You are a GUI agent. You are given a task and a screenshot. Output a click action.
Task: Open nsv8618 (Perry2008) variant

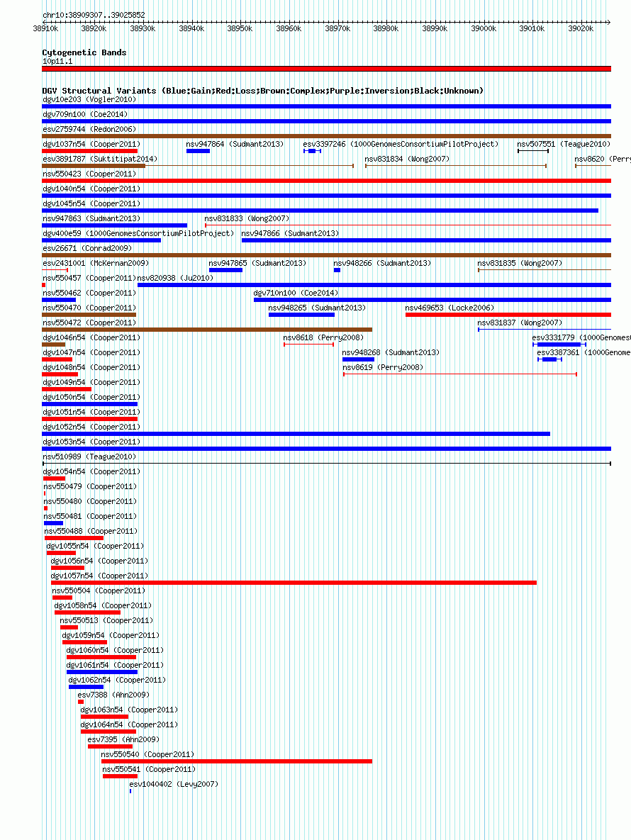(323, 338)
